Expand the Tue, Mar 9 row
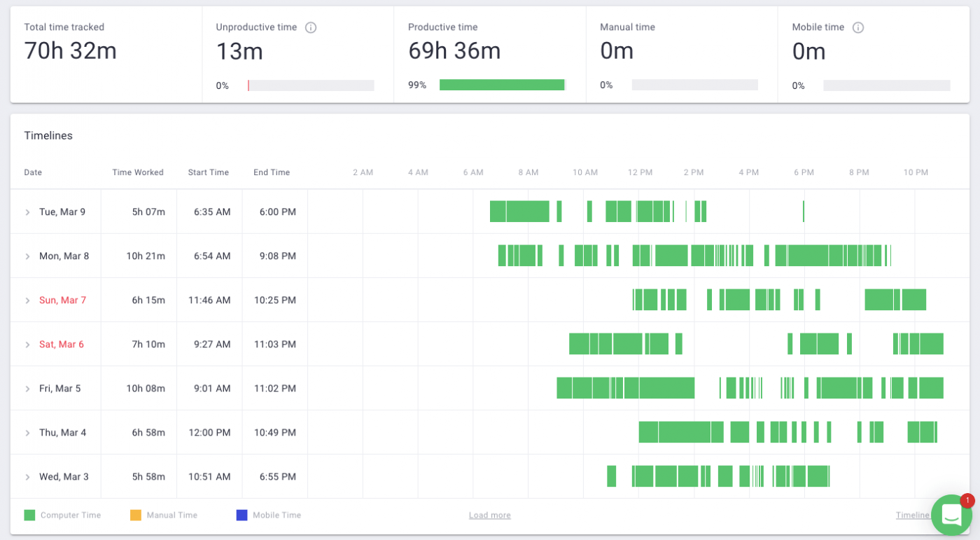The image size is (980, 540). [28, 212]
